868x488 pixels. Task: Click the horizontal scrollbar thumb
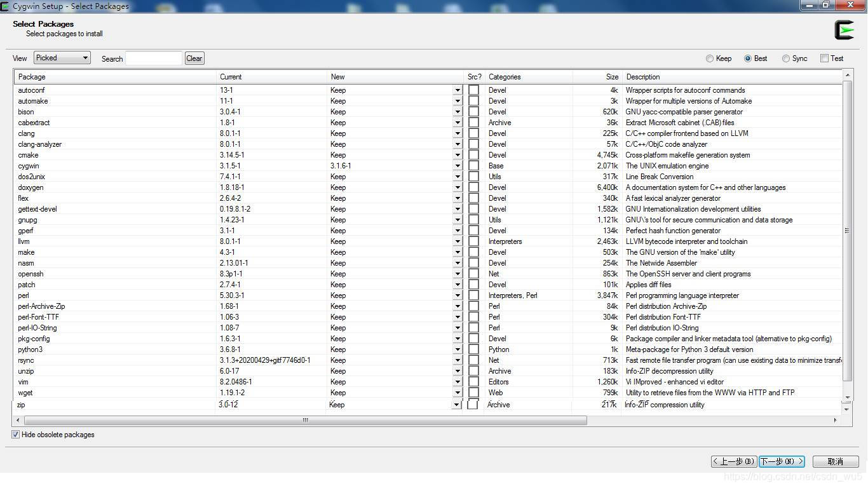[x=305, y=420]
